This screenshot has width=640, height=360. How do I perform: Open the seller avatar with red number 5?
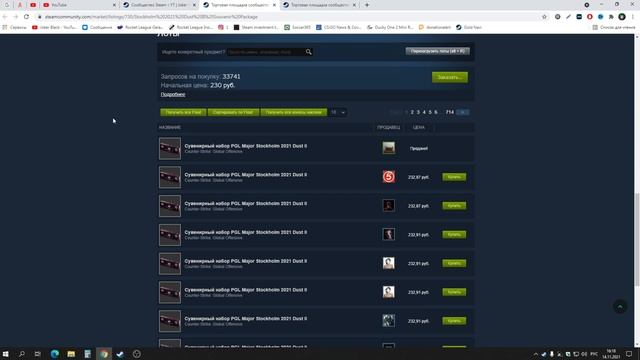tap(389, 177)
